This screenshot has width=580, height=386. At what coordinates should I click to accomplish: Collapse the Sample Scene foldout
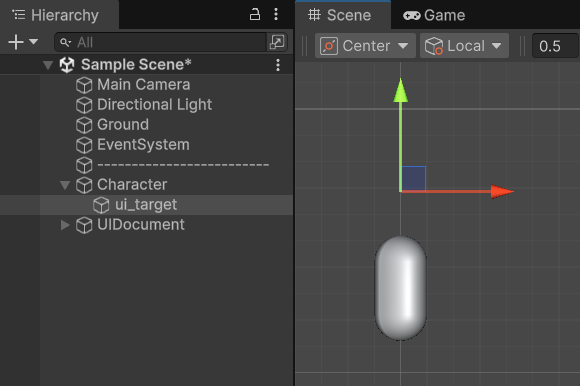[x=48, y=65]
